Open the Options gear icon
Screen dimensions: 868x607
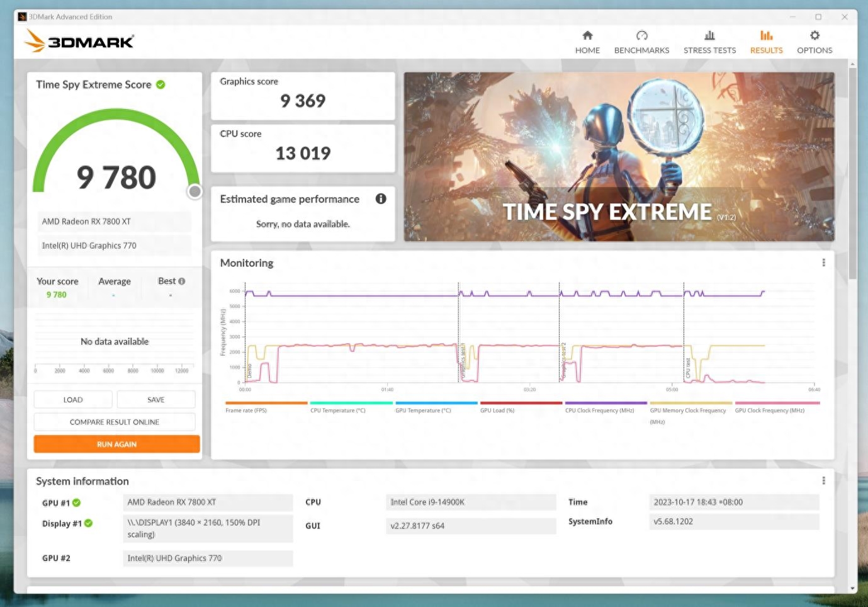[x=814, y=35]
